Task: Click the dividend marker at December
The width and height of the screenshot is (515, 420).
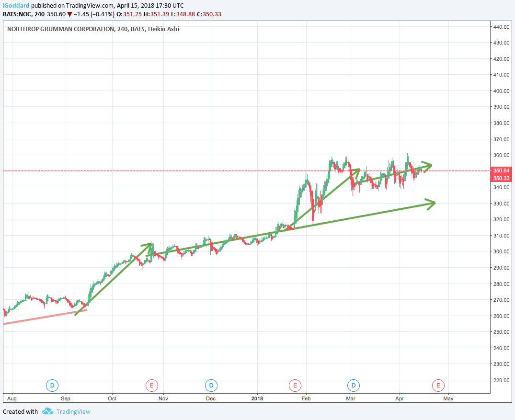Action: click(211, 385)
